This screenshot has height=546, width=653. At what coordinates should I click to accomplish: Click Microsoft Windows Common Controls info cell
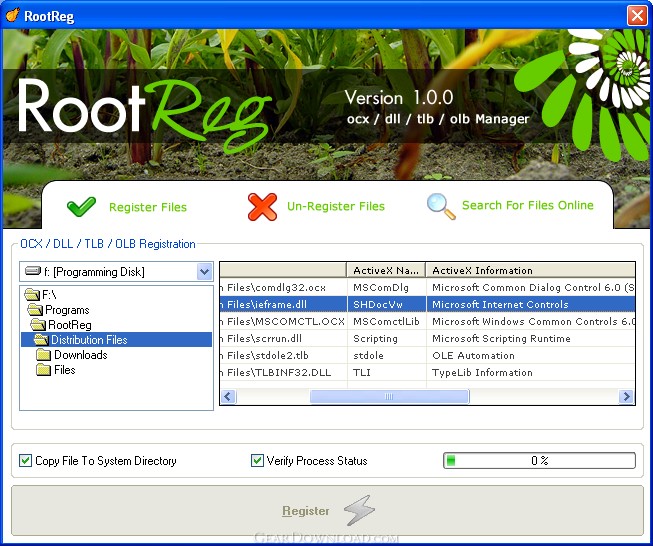click(x=531, y=322)
